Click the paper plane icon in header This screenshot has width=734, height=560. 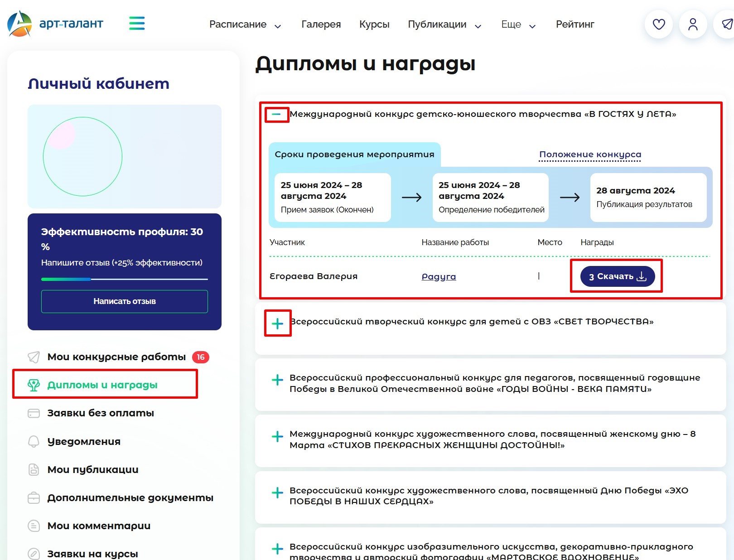[x=726, y=24]
